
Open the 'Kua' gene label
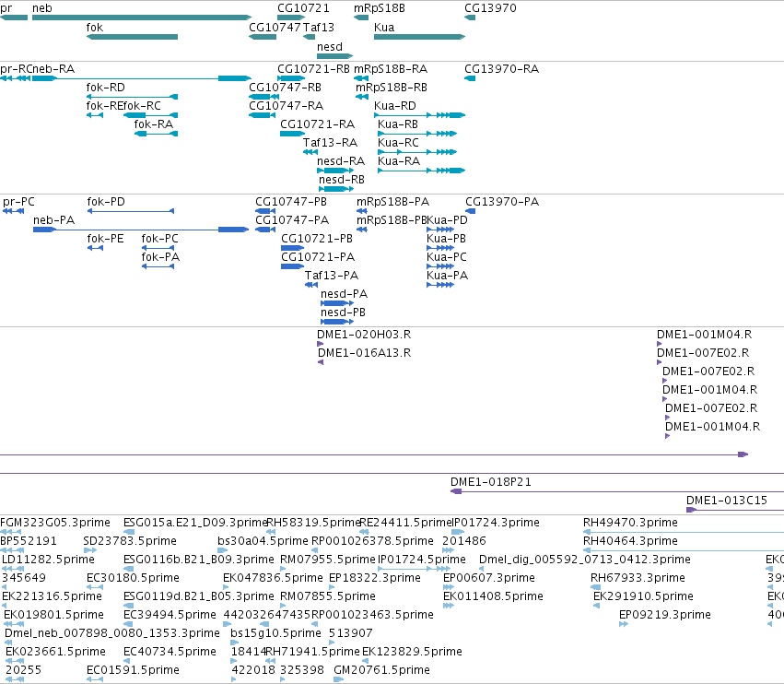pyautogui.click(x=384, y=27)
